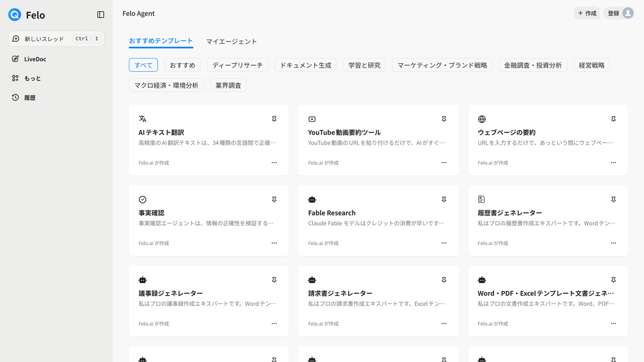
Task: Click the Word・PDF・Excel card robot icon
Action: tap(481, 280)
